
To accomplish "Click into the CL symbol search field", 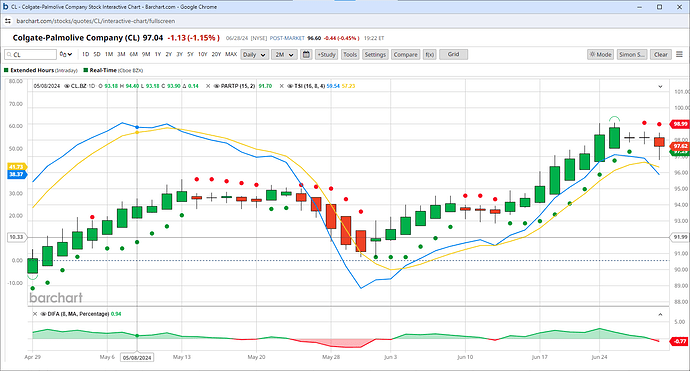I will (31, 55).
